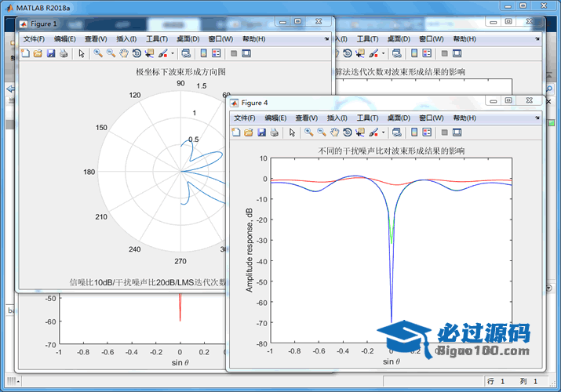Open 桌面(D) menu in background figure behind Figure 4

tap(399, 39)
